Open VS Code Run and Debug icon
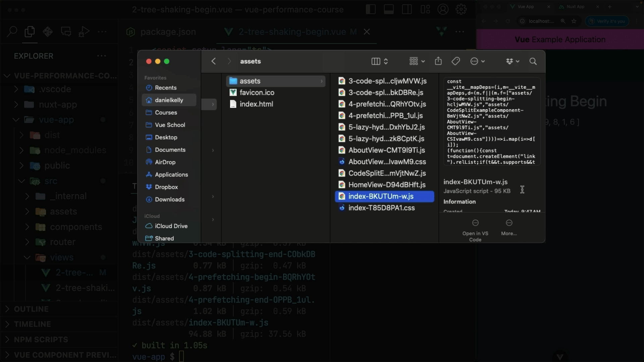This screenshot has height=362, width=644. [84, 32]
